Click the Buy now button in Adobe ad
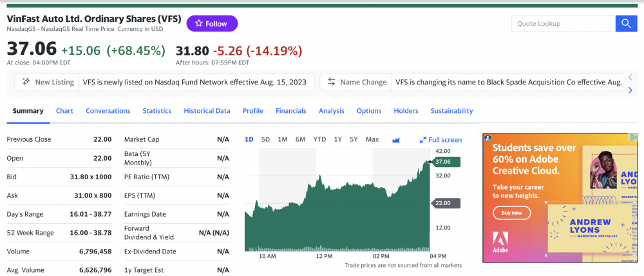Viewport: 644px width, 276px height. tap(512, 213)
